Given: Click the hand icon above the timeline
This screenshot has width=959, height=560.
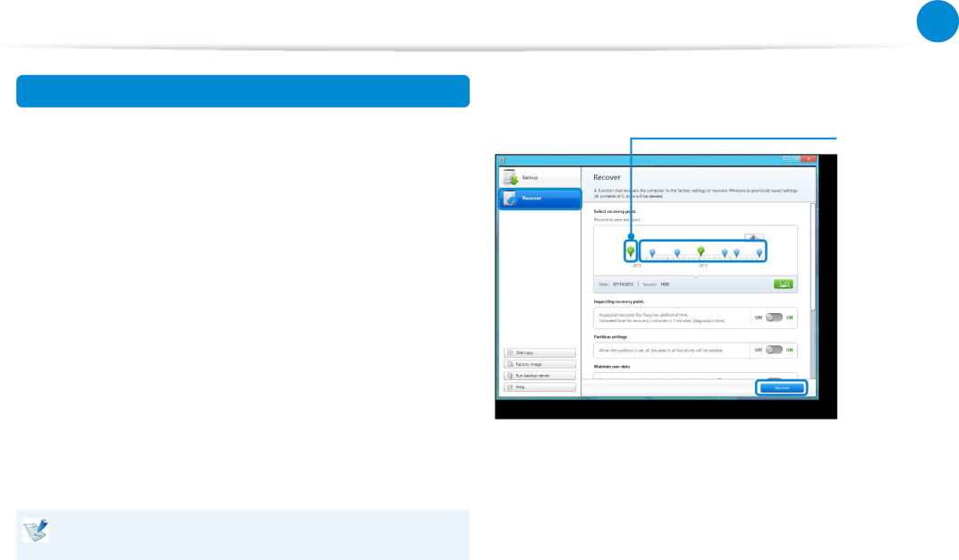Looking at the screenshot, I should (x=755, y=238).
